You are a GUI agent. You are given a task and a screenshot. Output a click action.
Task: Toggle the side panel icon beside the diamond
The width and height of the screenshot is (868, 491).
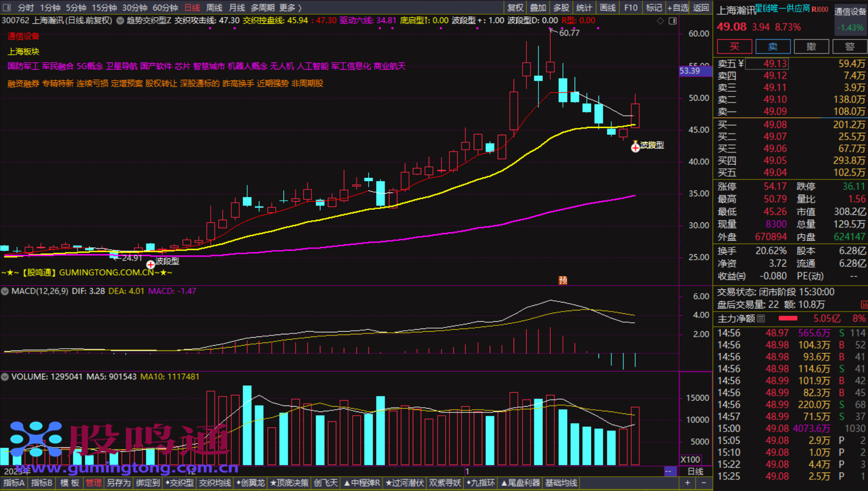(x=673, y=21)
